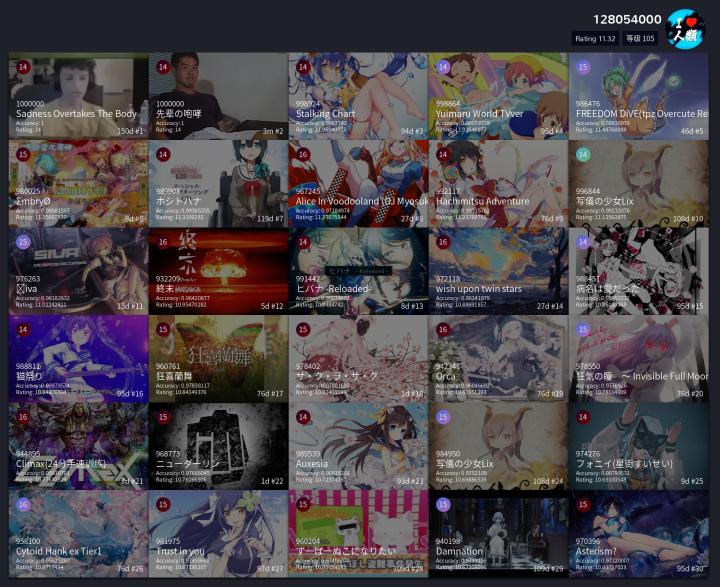Open the Hachimitsu Adventure card
Screen dimensions: 720x587
click(498, 184)
